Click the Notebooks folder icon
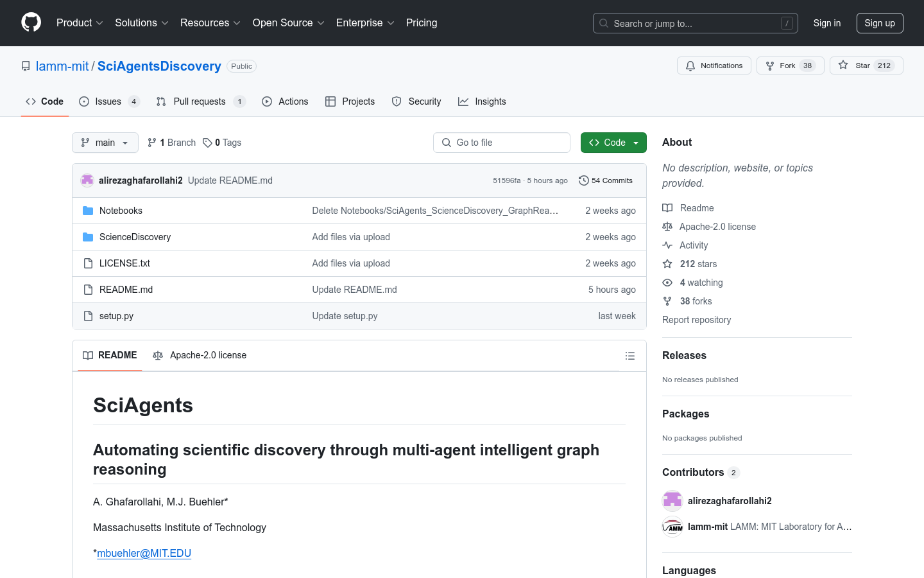The image size is (924, 578). [x=88, y=211]
